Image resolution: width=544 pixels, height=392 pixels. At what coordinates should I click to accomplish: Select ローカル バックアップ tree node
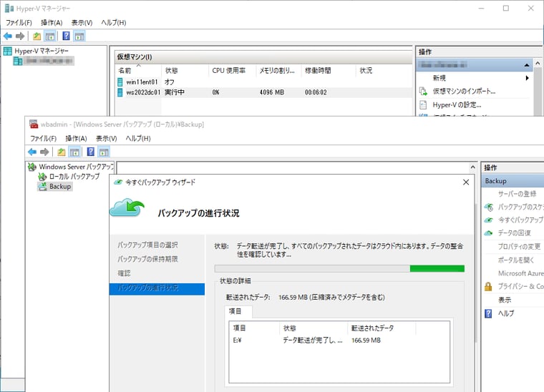[x=69, y=177]
